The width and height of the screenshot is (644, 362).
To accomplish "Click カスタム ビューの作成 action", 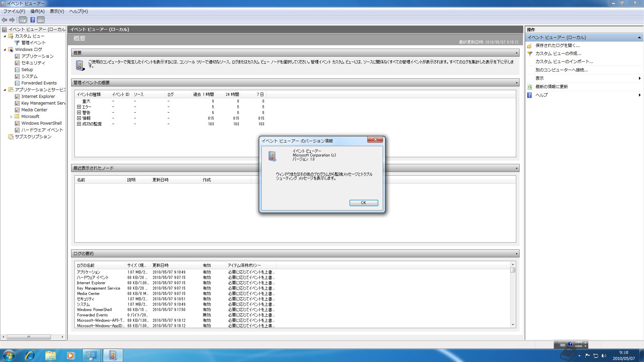I will tap(558, 54).
